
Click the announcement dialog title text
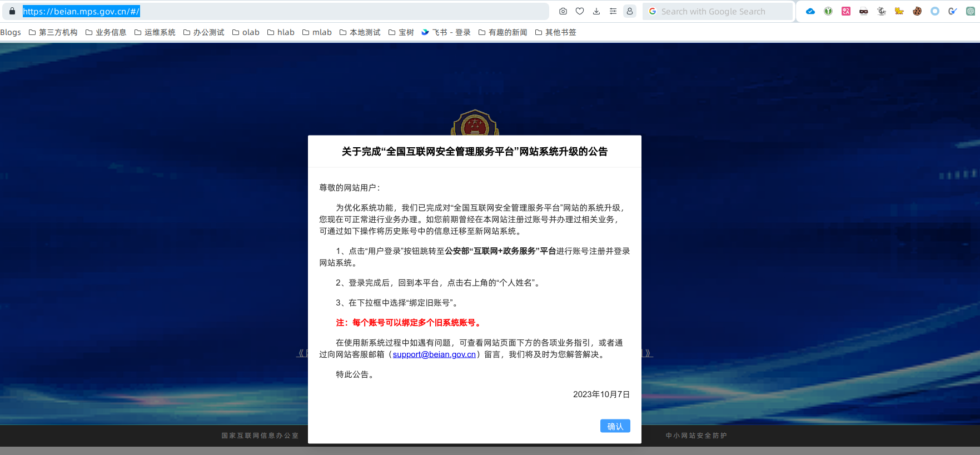[475, 152]
